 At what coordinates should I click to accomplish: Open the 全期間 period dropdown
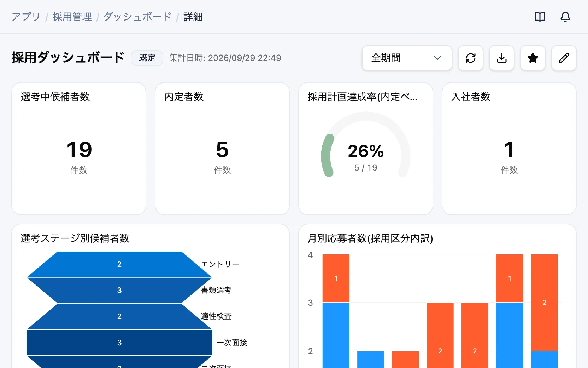point(407,58)
